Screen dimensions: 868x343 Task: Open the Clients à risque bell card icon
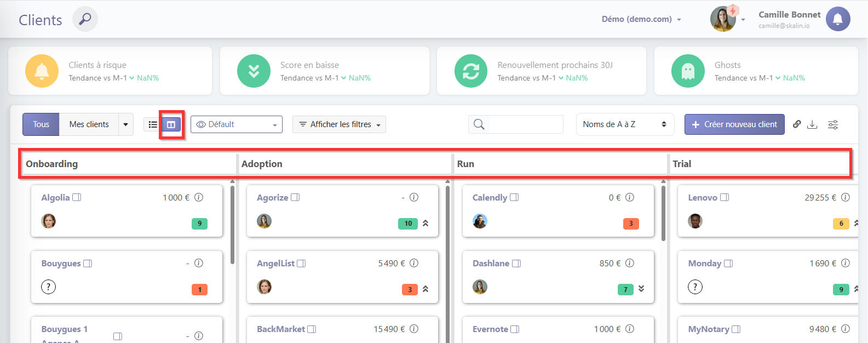pyautogui.click(x=42, y=71)
